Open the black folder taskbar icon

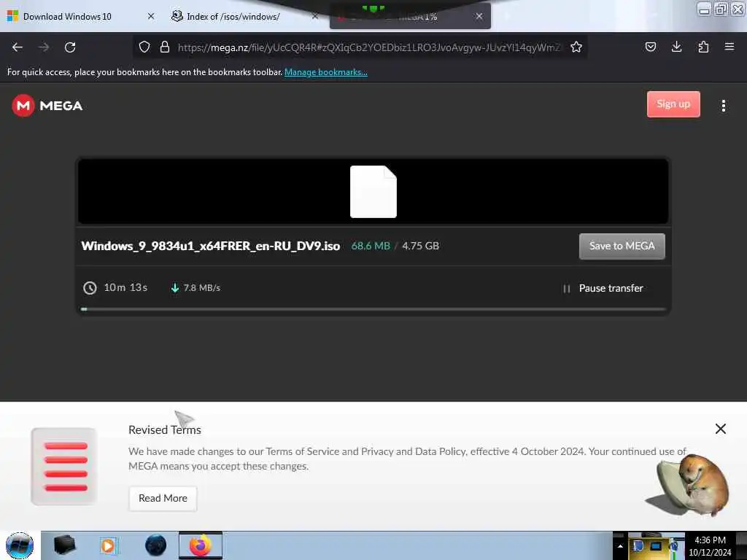point(64,545)
